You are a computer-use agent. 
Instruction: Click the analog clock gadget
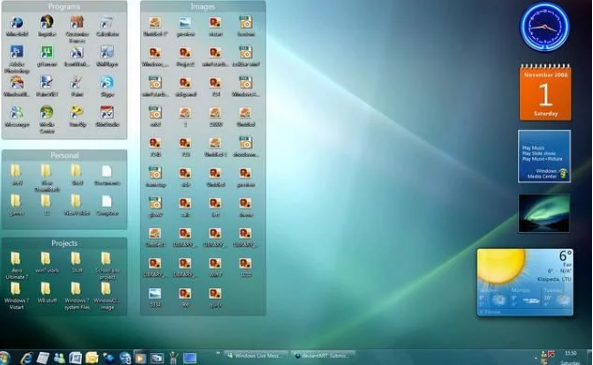(x=545, y=27)
